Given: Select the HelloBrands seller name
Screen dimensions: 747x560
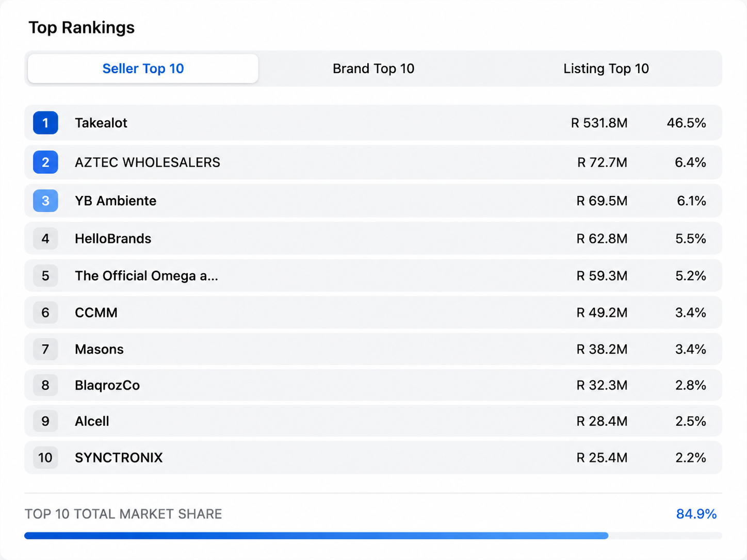Looking at the screenshot, I should pos(113,239).
